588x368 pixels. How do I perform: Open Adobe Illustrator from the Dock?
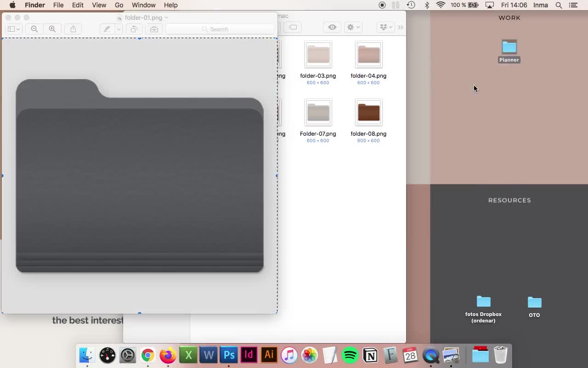269,355
